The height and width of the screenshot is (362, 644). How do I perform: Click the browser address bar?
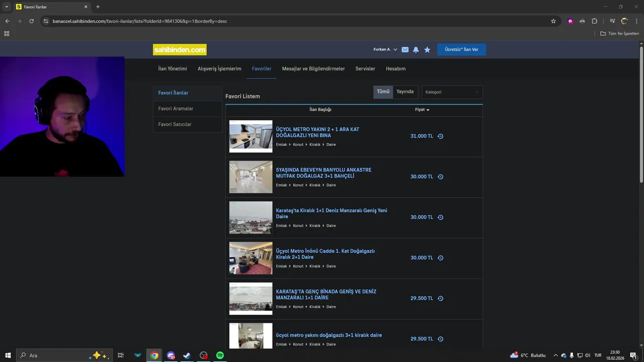[297, 21]
